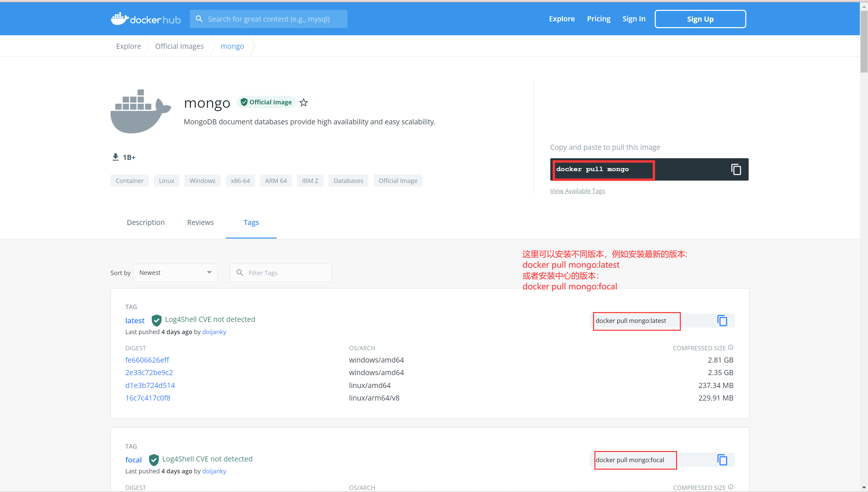Open the focal tag link
Image resolution: width=868 pixels, height=492 pixels.
pos(134,460)
